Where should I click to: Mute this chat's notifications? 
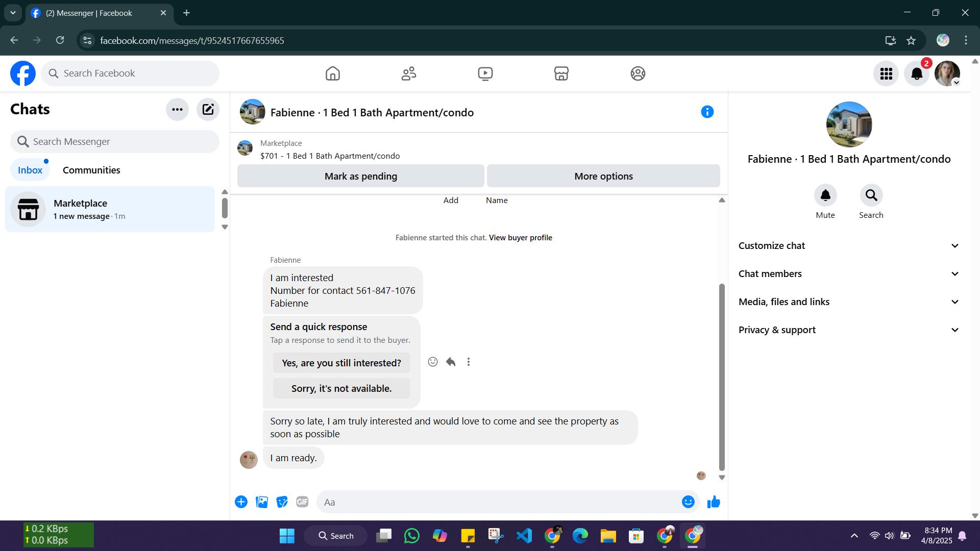(x=825, y=195)
